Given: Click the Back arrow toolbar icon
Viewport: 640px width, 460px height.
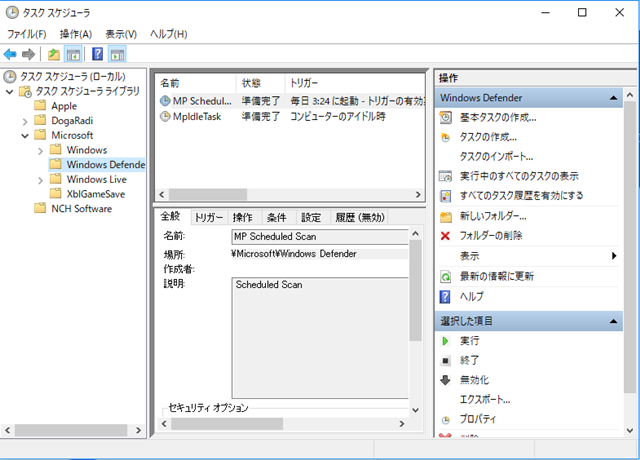Looking at the screenshot, I should 10,54.
